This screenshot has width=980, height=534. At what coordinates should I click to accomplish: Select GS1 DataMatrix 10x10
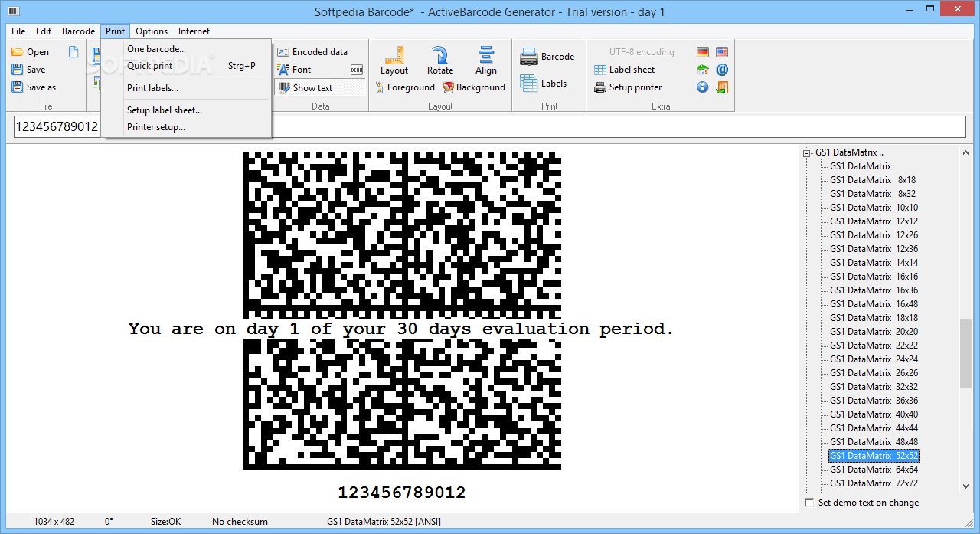click(874, 208)
